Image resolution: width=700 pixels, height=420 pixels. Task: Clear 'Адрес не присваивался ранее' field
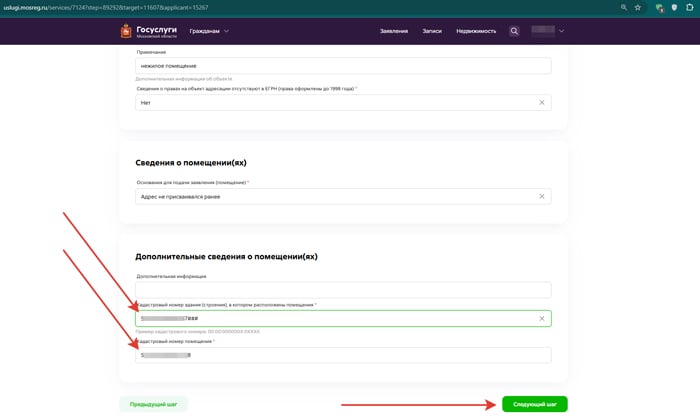pyautogui.click(x=542, y=196)
